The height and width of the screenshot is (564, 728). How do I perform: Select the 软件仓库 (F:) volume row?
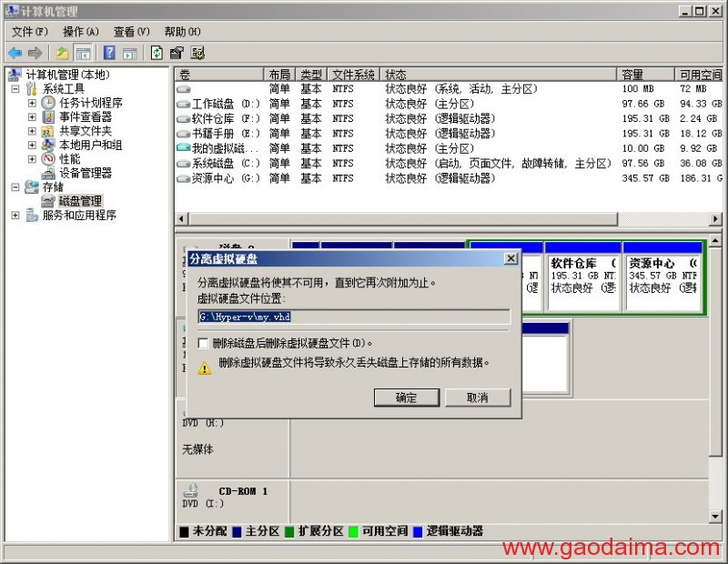[448, 119]
